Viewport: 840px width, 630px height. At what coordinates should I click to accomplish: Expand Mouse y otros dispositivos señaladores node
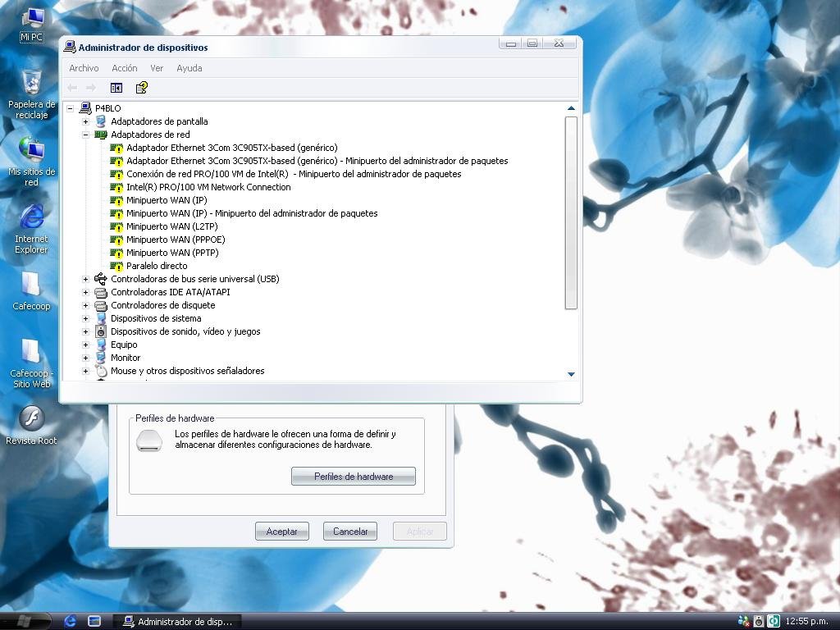(85, 372)
